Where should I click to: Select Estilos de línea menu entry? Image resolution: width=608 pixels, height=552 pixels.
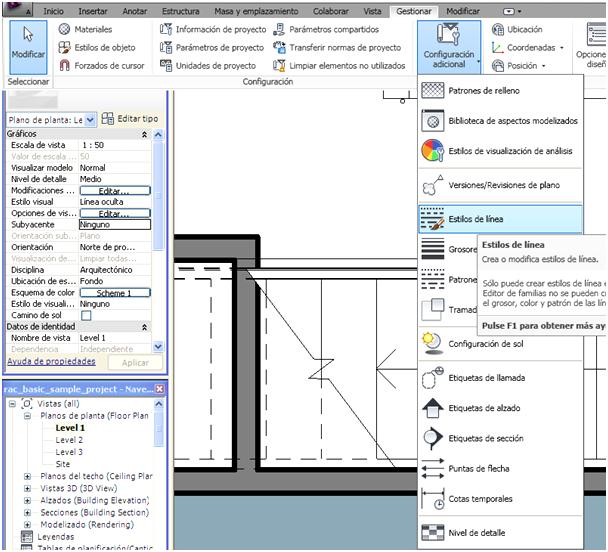(x=500, y=218)
